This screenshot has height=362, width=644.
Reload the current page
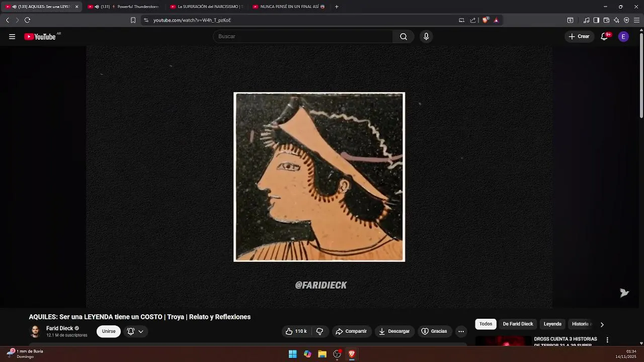point(27,20)
